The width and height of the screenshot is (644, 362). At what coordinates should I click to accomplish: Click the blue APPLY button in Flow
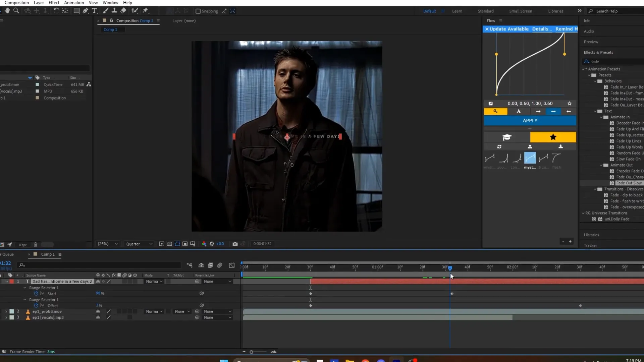click(x=530, y=121)
